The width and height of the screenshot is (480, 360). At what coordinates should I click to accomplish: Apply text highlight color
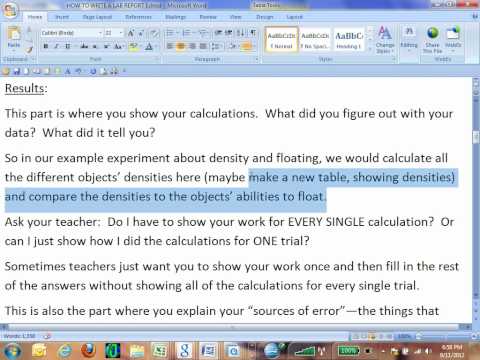[x=135, y=46]
